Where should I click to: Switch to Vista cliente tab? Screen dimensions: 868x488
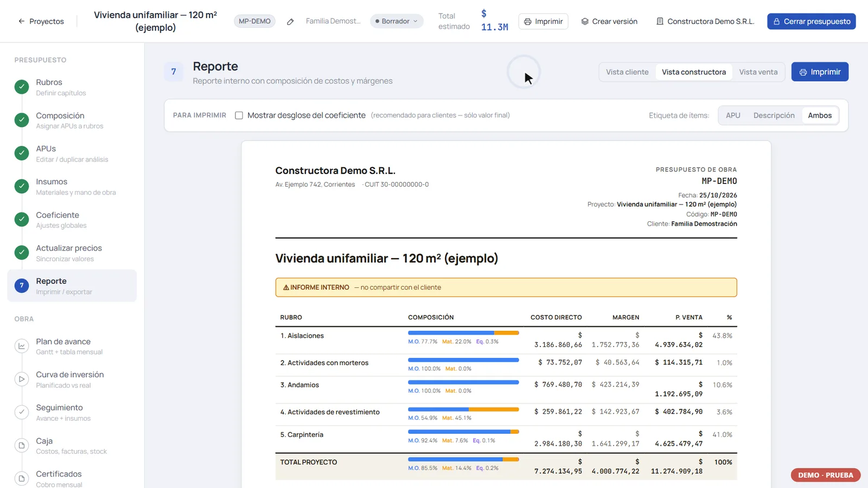click(627, 72)
